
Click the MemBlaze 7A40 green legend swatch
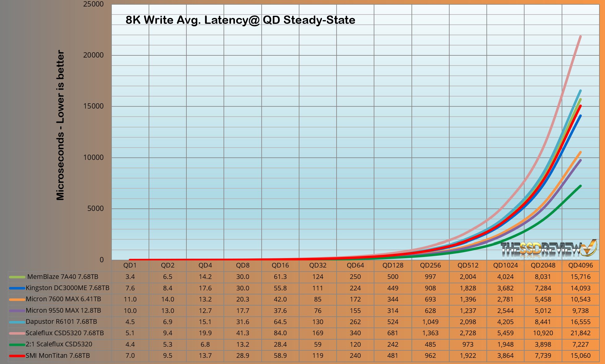coord(17,277)
